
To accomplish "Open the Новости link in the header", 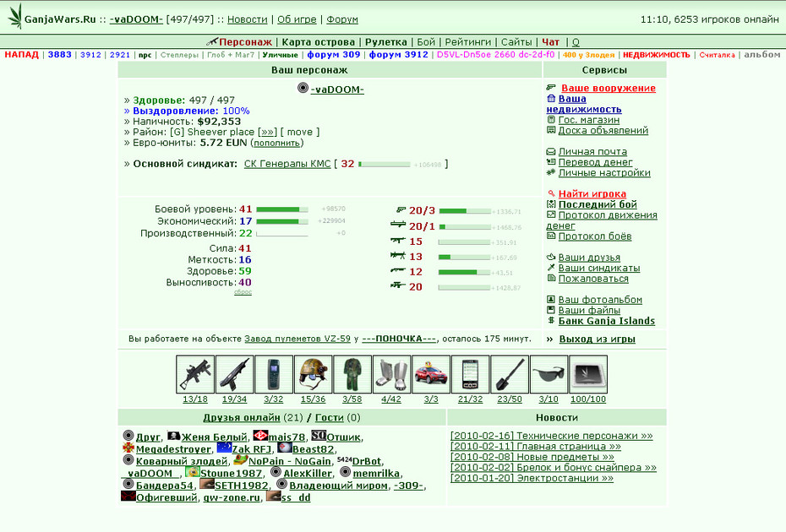I will (247, 19).
